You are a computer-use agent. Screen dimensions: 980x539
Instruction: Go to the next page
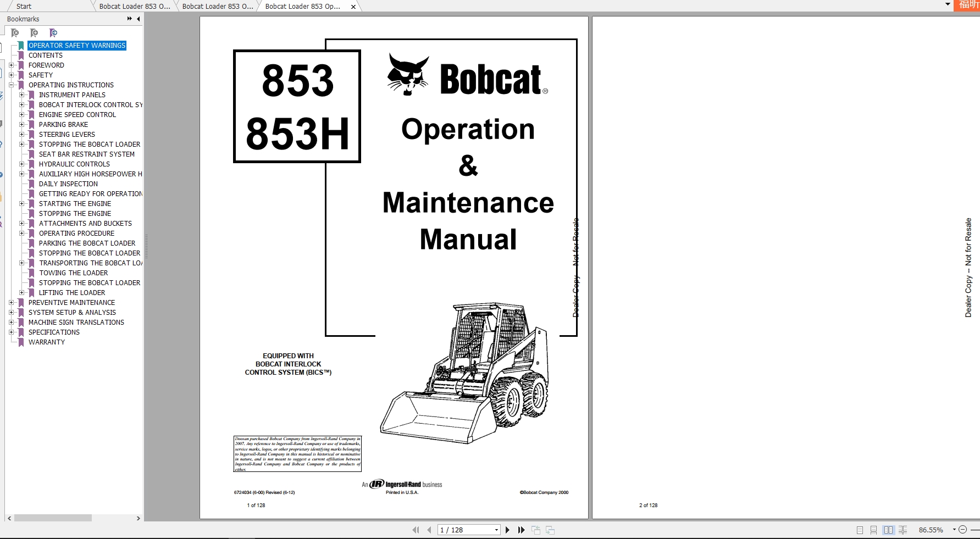507,530
